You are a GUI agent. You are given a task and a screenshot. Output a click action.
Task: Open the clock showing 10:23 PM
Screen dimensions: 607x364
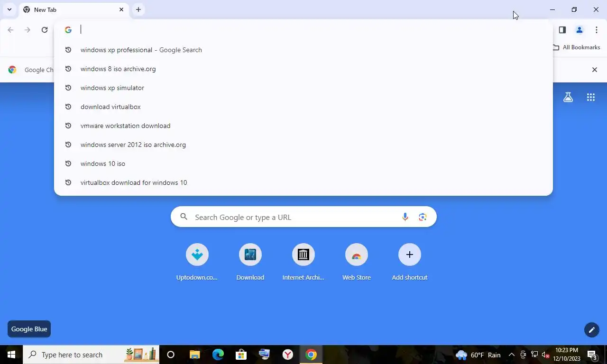(567, 355)
